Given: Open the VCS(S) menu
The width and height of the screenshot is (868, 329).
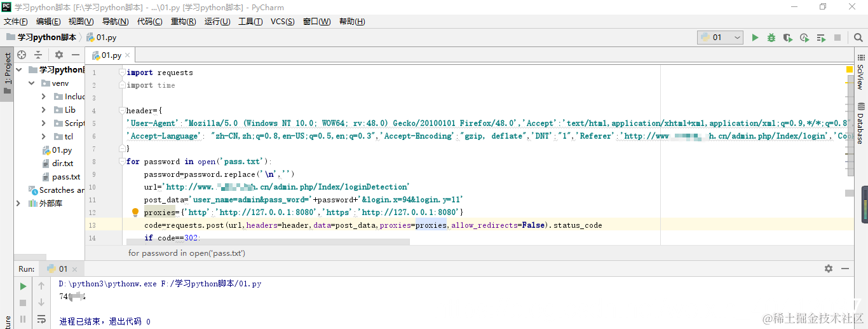Looking at the screenshot, I should click(283, 22).
